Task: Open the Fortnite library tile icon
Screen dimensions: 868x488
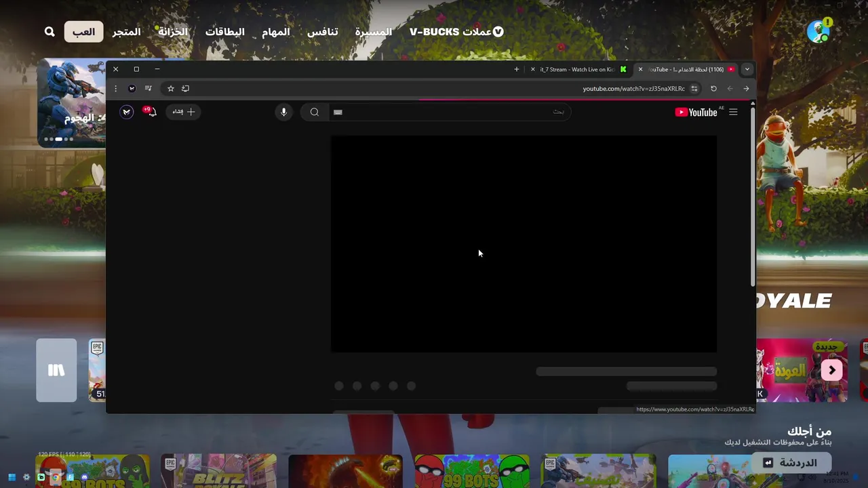Action: (56, 370)
